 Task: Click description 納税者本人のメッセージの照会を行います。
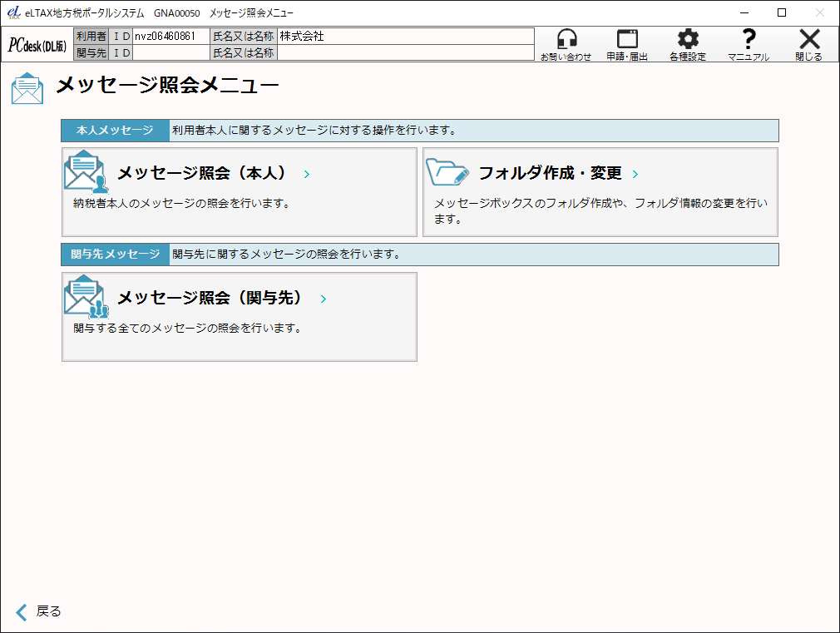click(181, 203)
